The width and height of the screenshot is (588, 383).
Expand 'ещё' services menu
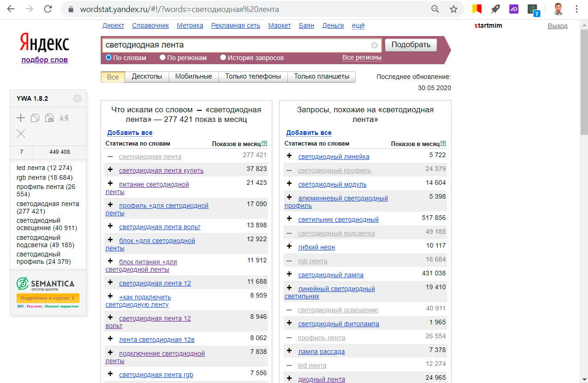click(x=358, y=25)
